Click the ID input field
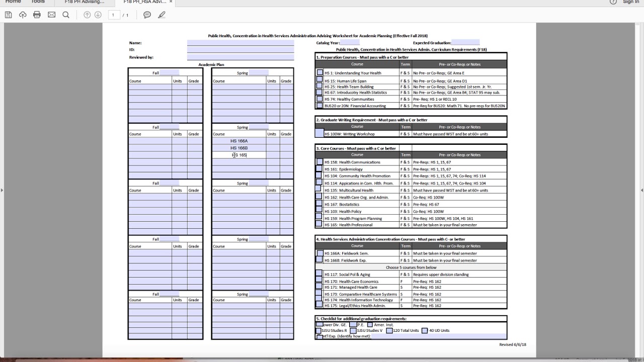 click(240, 50)
